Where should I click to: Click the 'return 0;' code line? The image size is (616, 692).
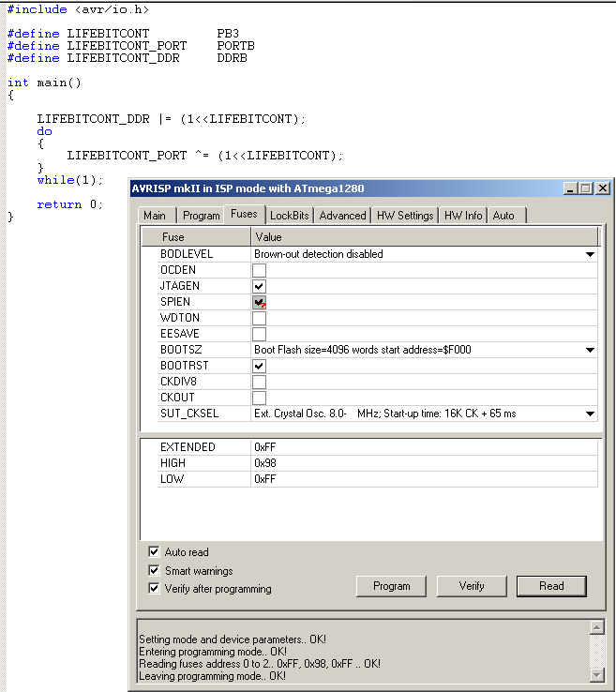pyautogui.click(x=69, y=204)
